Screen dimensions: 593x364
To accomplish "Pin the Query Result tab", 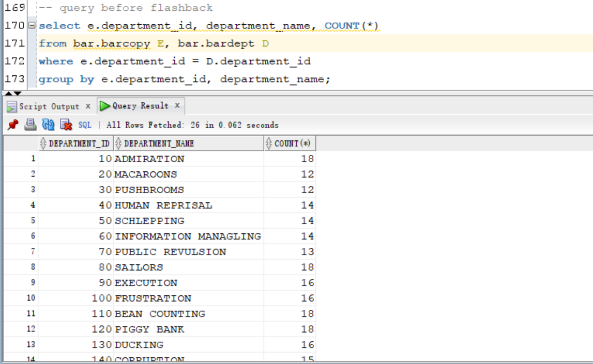I will [x=13, y=125].
